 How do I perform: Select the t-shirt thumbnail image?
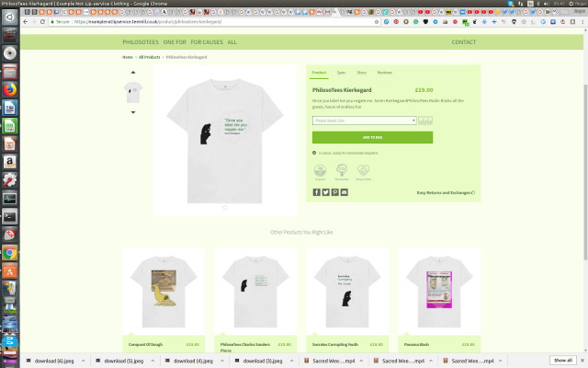tap(133, 92)
